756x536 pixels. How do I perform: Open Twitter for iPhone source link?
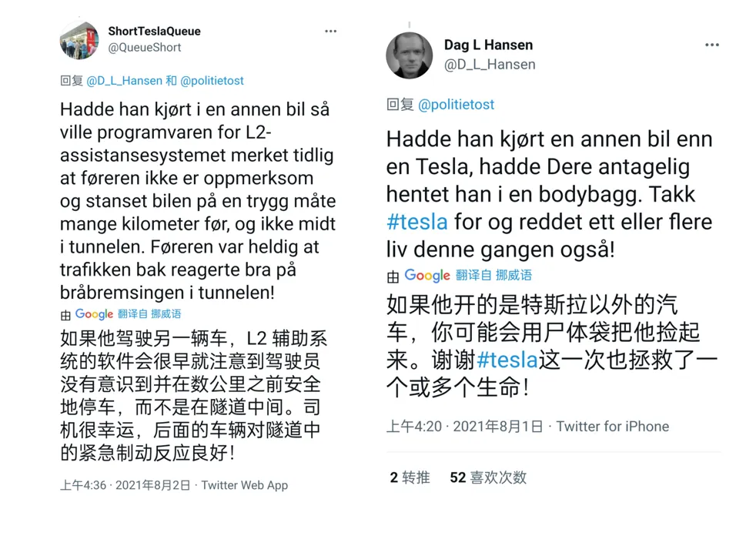click(612, 427)
